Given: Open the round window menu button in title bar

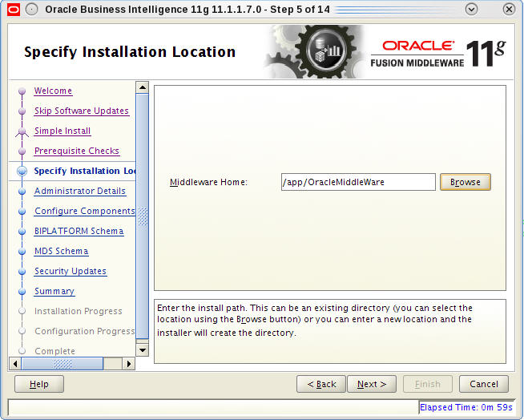Looking at the screenshot, I should [32, 10].
